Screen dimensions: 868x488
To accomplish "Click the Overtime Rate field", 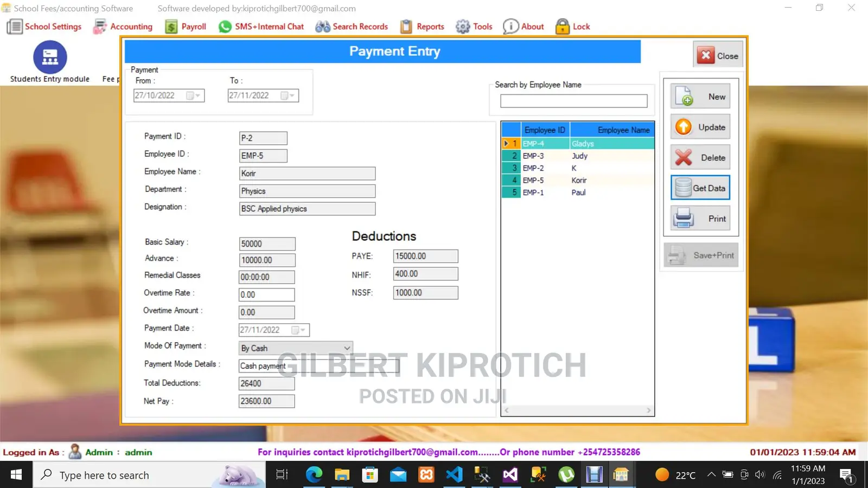I will (267, 294).
